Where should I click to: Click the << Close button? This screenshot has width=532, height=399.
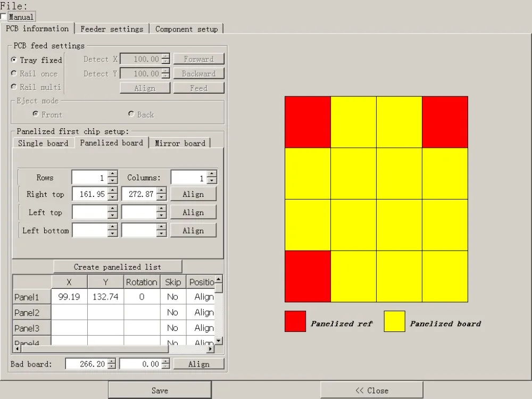pyautogui.click(x=372, y=390)
